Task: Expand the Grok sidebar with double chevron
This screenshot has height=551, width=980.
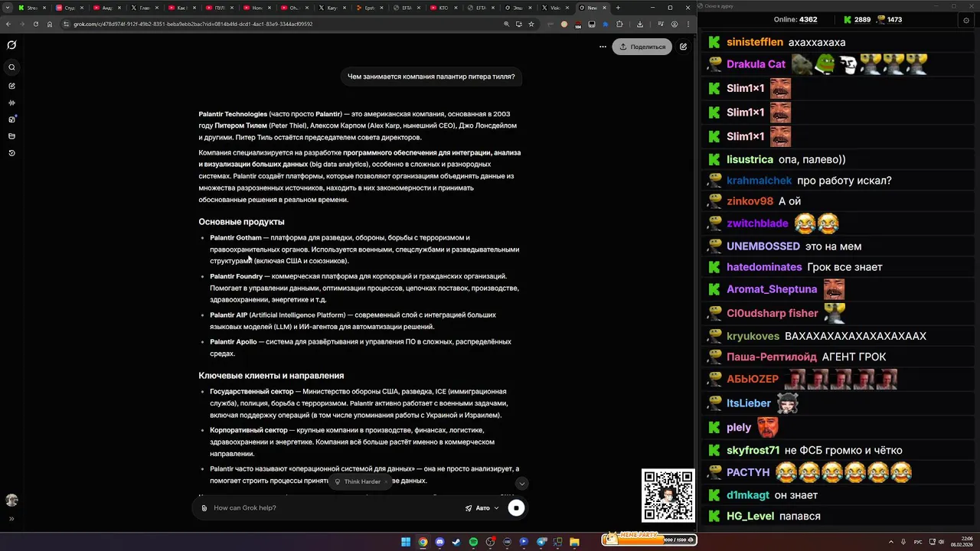Action: pyautogui.click(x=11, y=519)
